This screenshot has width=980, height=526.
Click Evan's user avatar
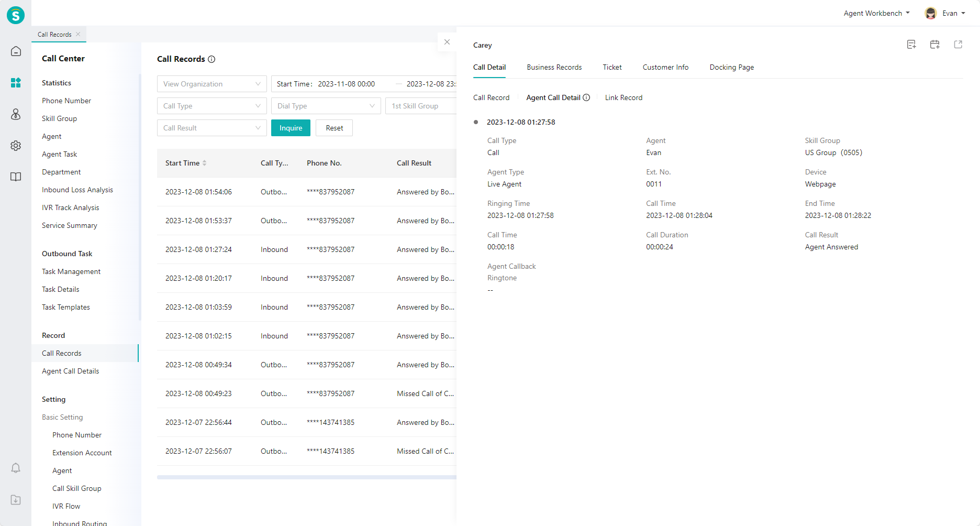[930, 13]
